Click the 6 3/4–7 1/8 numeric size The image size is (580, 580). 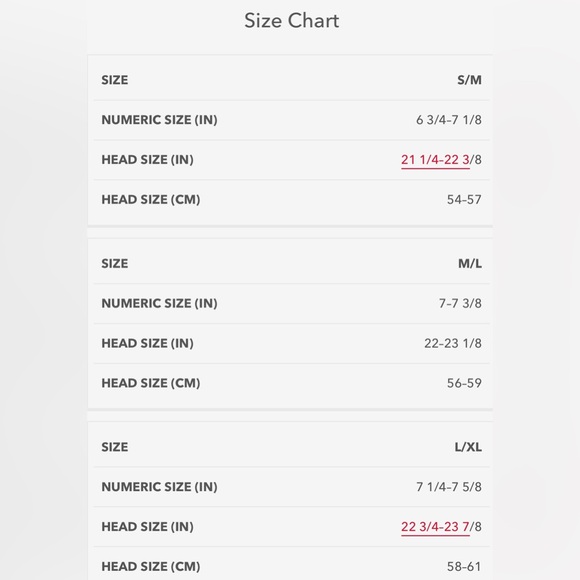click(x=449, y=120)
